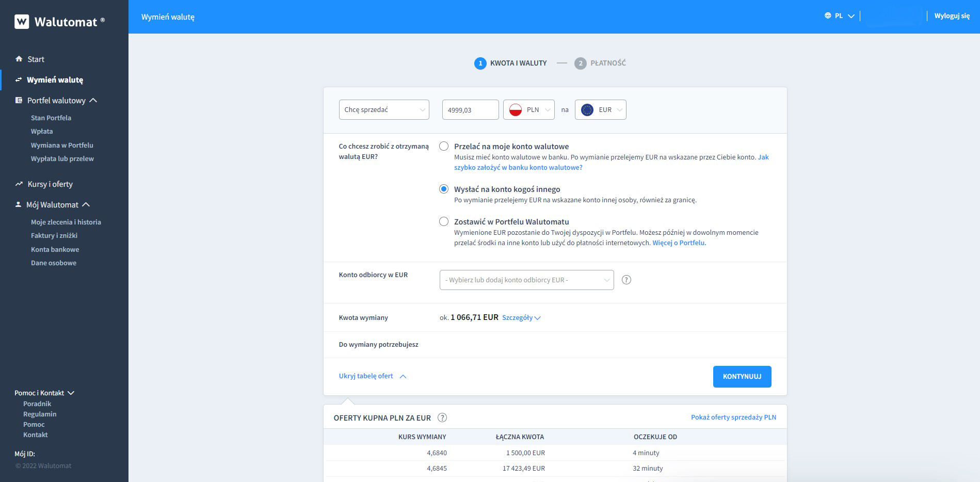
Task: Click the globe language icon in header
Action: 828,16
